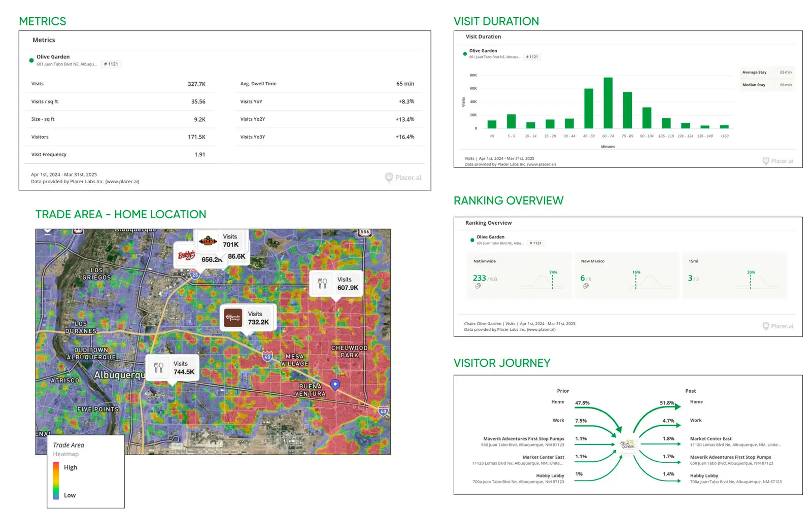This screenshot has width=812, height=514.
Task: Click the Bubba's restaurant logo on the map
Action: 186,256
